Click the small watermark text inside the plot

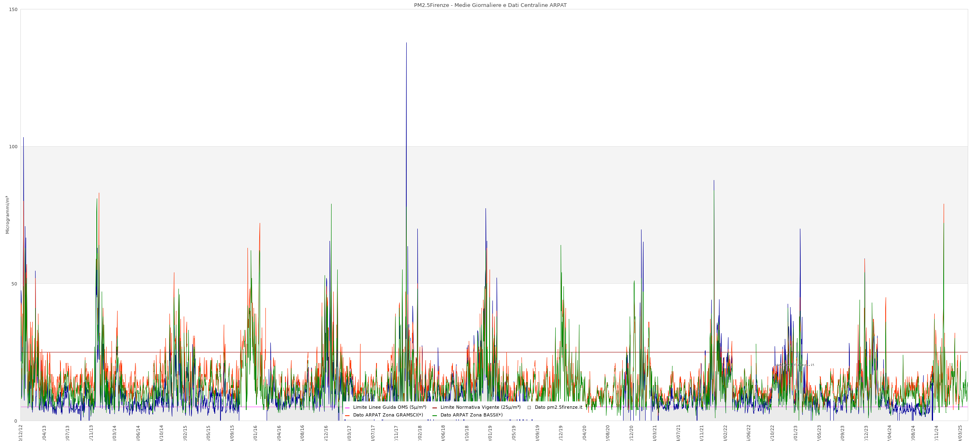tap(795, 365)
